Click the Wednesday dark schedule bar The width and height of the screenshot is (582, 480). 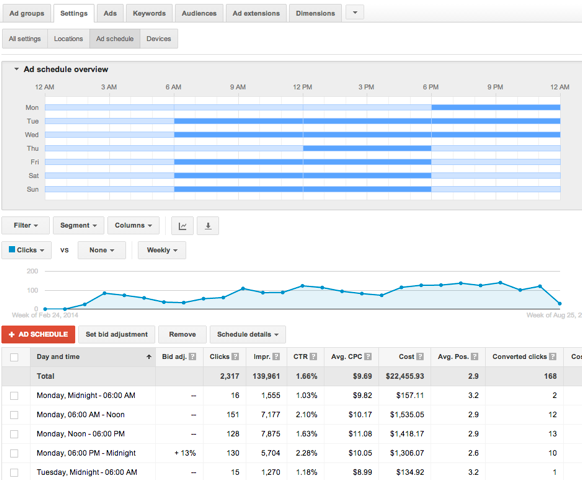tap(367, 134)
